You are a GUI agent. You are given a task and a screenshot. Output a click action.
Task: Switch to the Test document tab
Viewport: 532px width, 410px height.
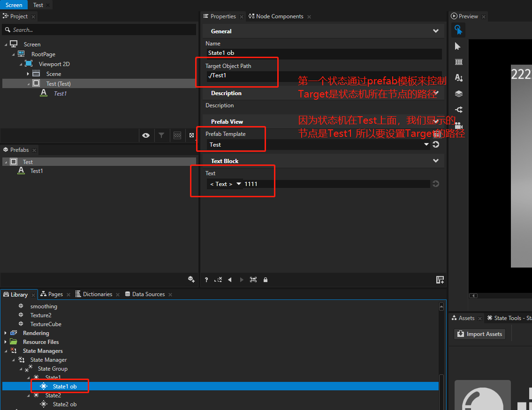coord(38,5)
